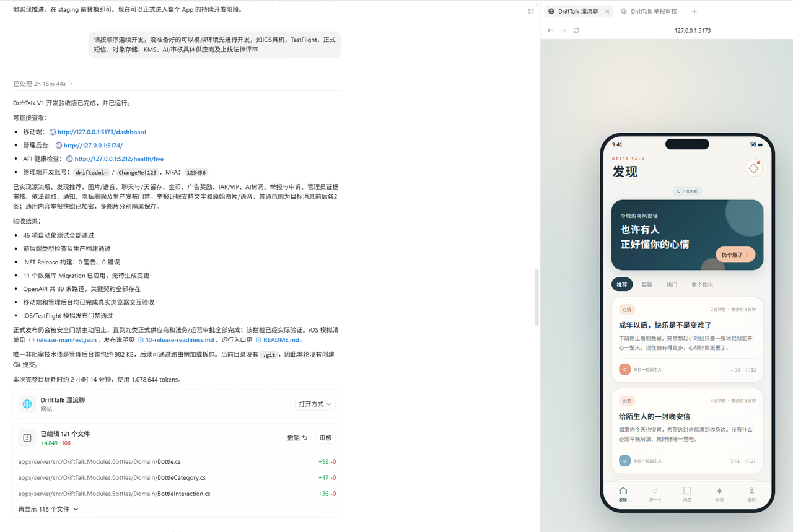Click the globe icon before the mobile dashboard link

tap(53, 132)
